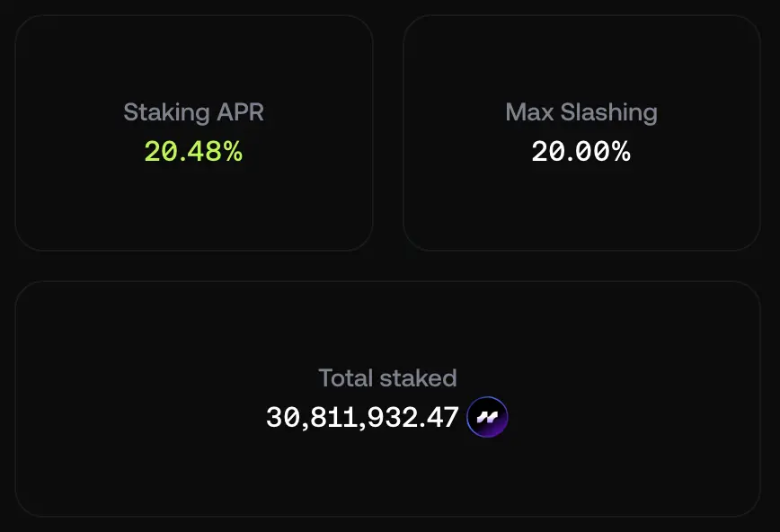
Task: Click the purple token icon beside total staked
Action: (x=487, y=417)
